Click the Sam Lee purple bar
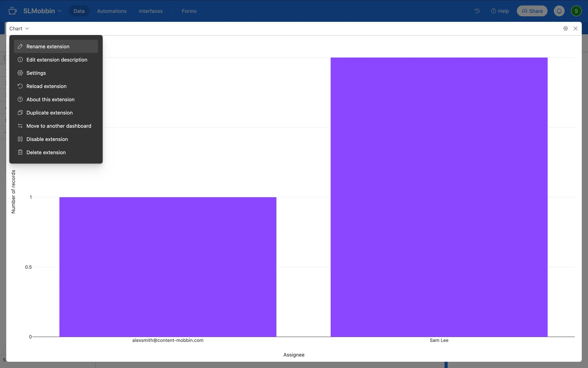This screenshot has width=588, height=368. coord(439,196)
